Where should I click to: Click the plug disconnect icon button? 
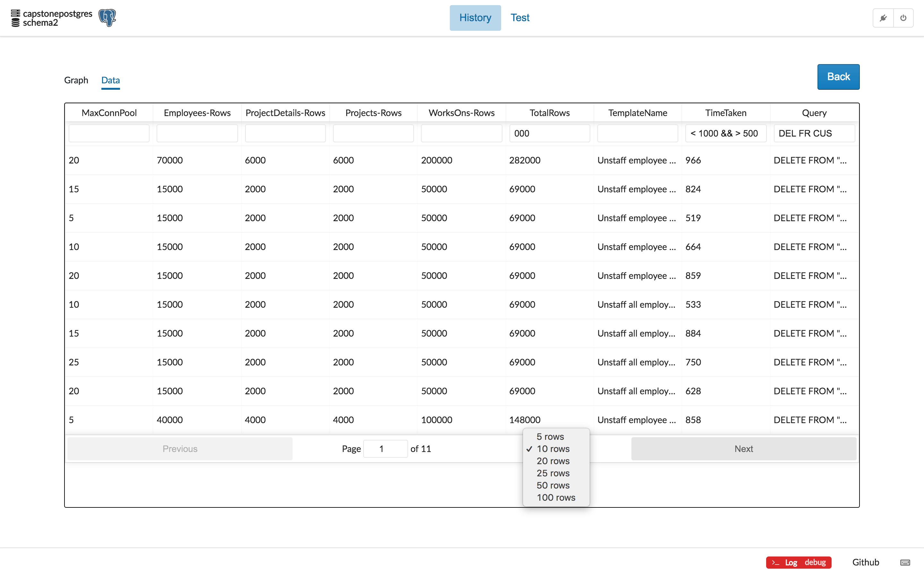(883, 18)
